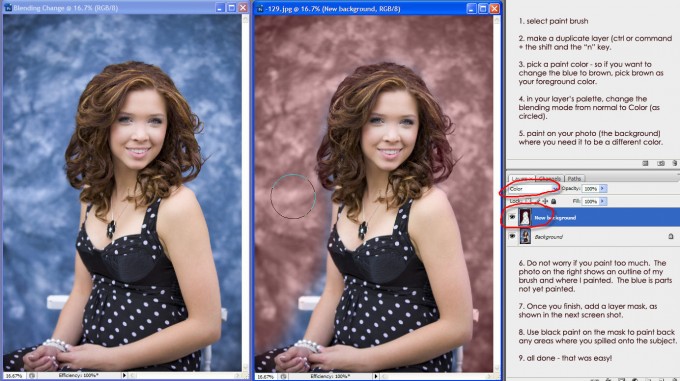Click the Fill 100% value field

[x=590, y=201]
